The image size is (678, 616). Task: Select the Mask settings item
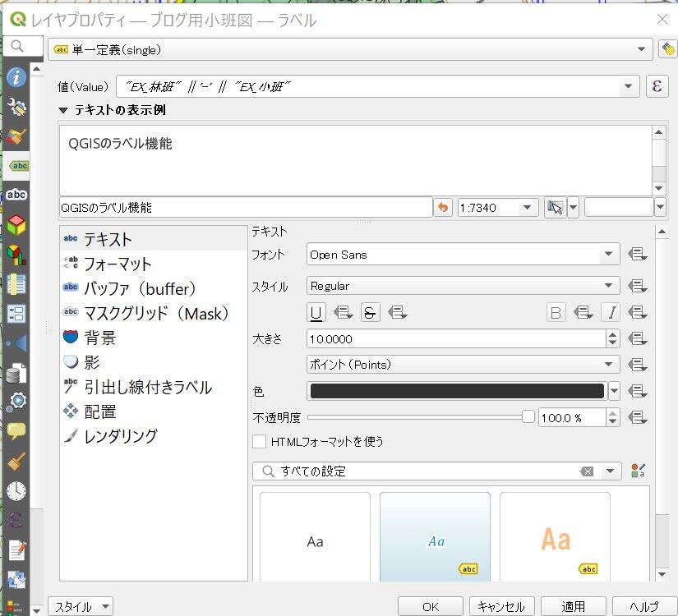(x=153, y=313)
